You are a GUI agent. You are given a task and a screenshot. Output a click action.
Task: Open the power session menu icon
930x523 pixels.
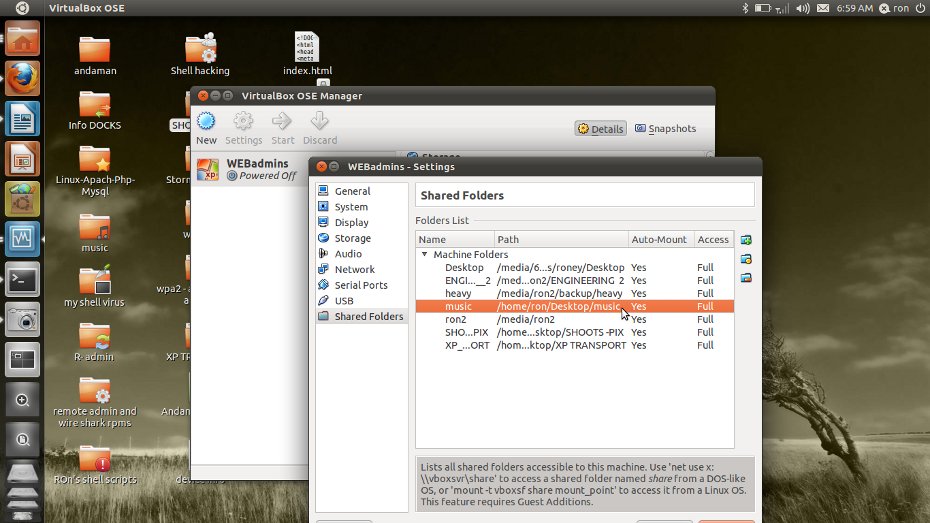[x=920, y=8]
